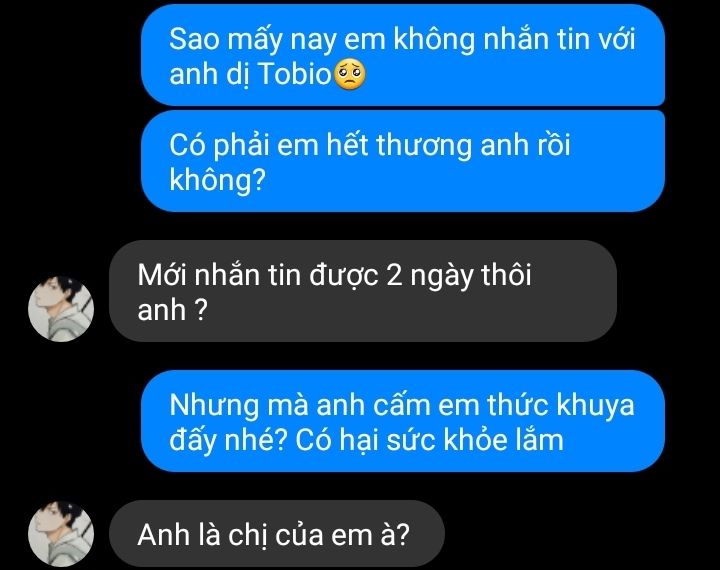Click 'anh ?' on gray bubble's second line
This screenshot has height=570, width=720.
(172, 310)
